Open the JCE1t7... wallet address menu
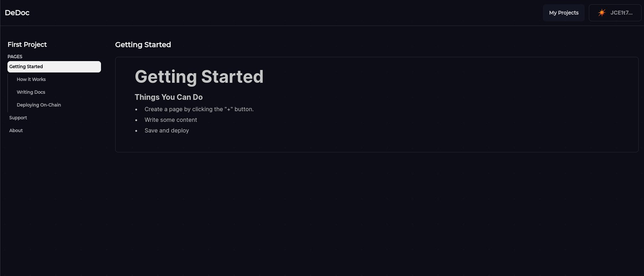This screenshot has height=276, width=644. click(621, 13)
